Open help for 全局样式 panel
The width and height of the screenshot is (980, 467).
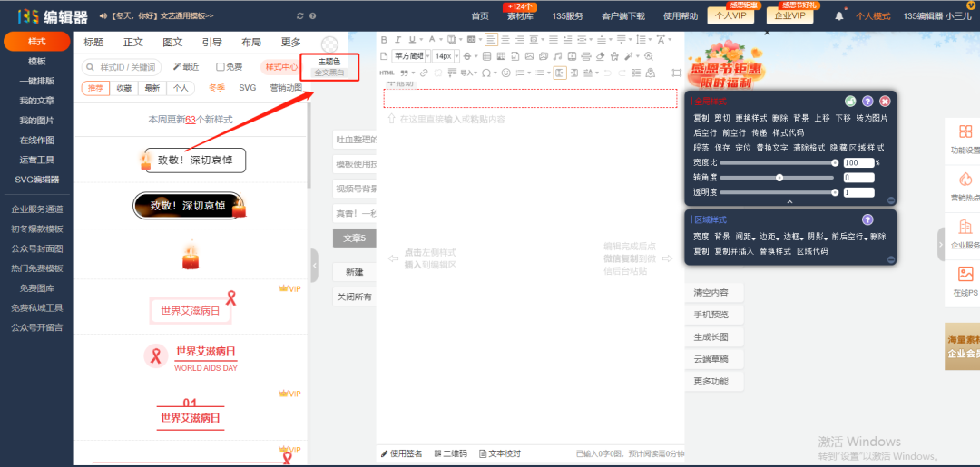tap(867, 102)
